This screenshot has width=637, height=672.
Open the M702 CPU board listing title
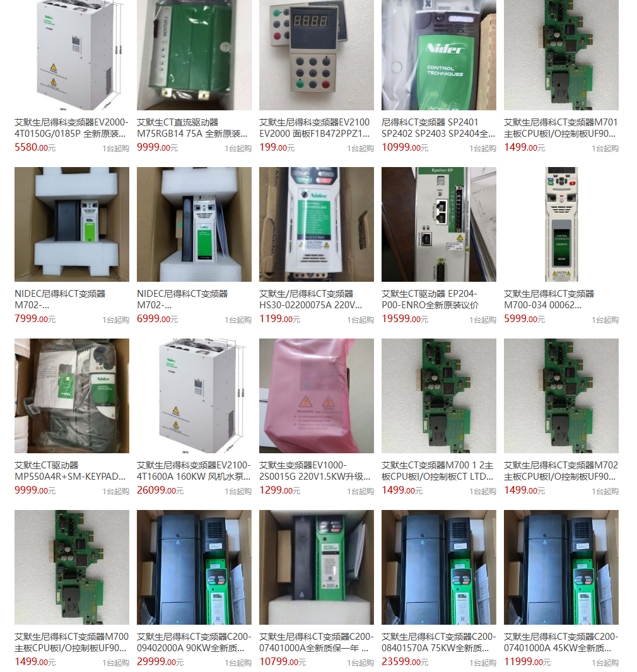coord(561,470)
